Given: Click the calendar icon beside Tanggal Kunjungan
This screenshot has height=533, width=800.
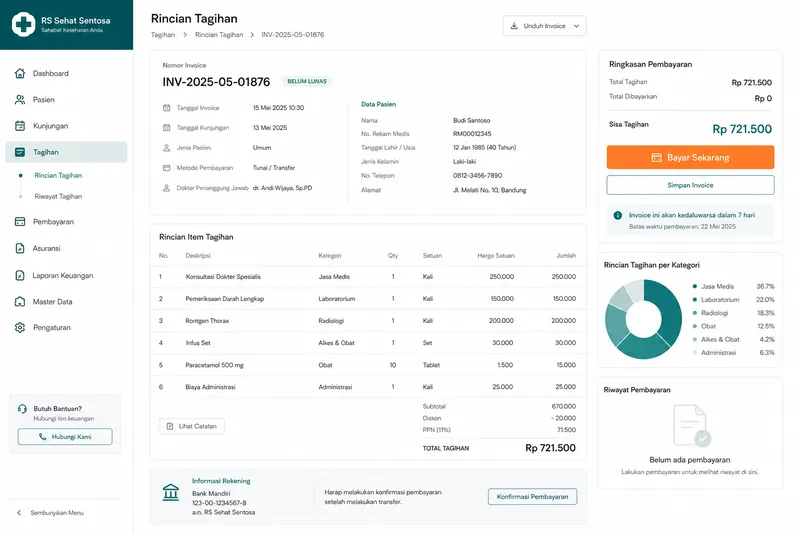Looking at the screenshot, I should (166, 128).
